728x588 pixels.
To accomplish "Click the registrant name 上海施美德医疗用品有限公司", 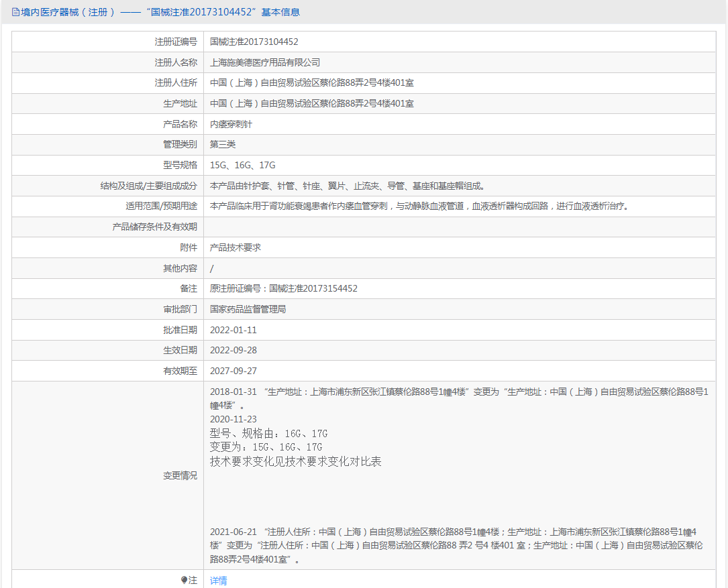I will (x=264, y=62).
